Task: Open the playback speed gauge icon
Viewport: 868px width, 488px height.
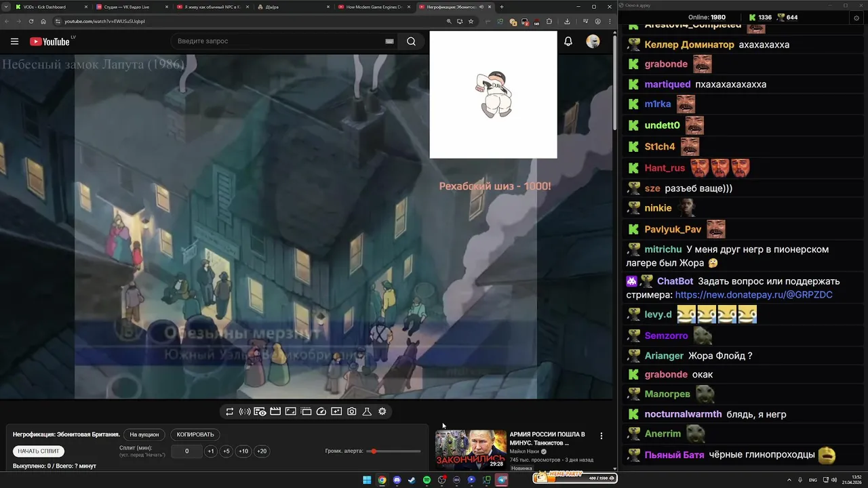Action: [321, 411]
